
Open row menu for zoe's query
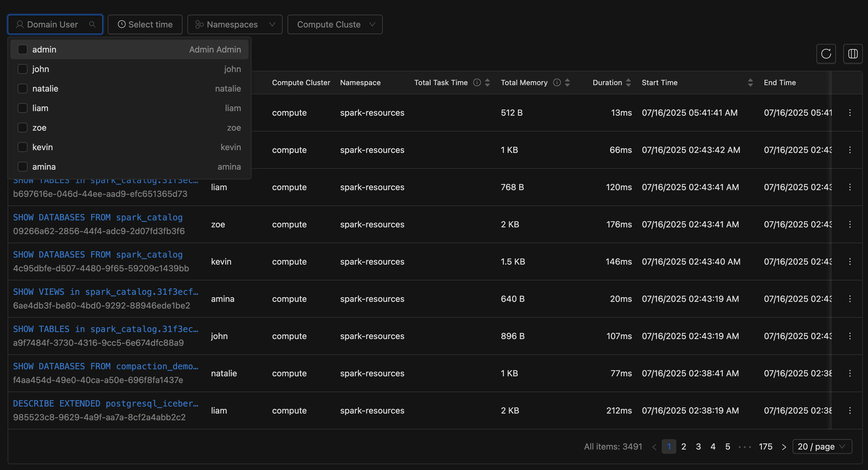coord(850,224)
